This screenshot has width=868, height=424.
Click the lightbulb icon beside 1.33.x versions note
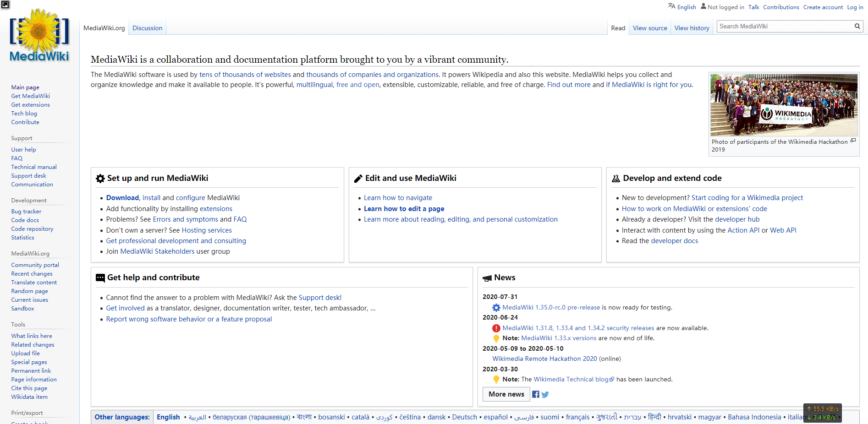496,338
